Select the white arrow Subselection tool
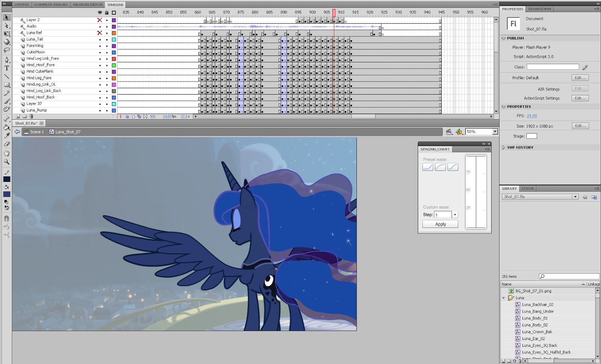The height and width of the screenshot is (364, 601). [x=6, y=26]
